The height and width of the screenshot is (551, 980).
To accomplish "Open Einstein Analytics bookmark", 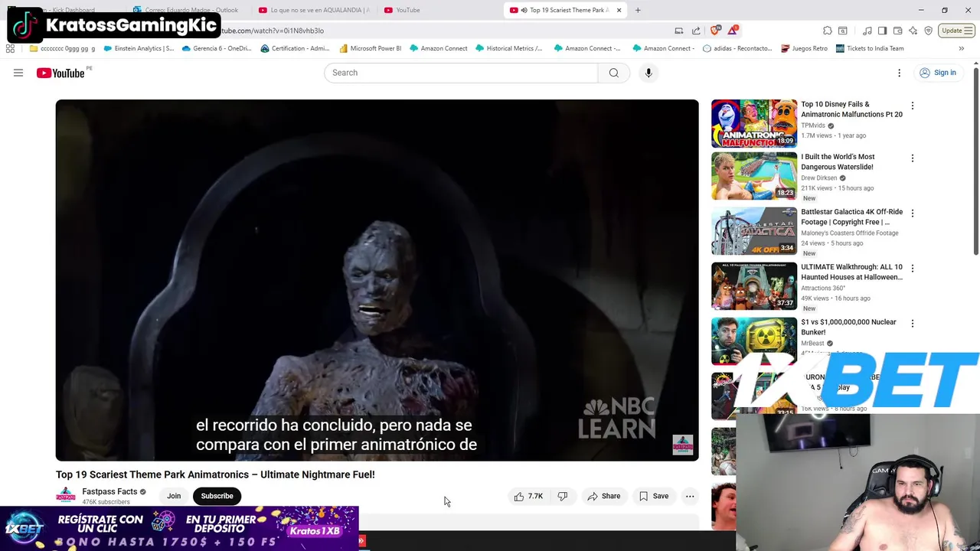I will click(x=139, y=48).
